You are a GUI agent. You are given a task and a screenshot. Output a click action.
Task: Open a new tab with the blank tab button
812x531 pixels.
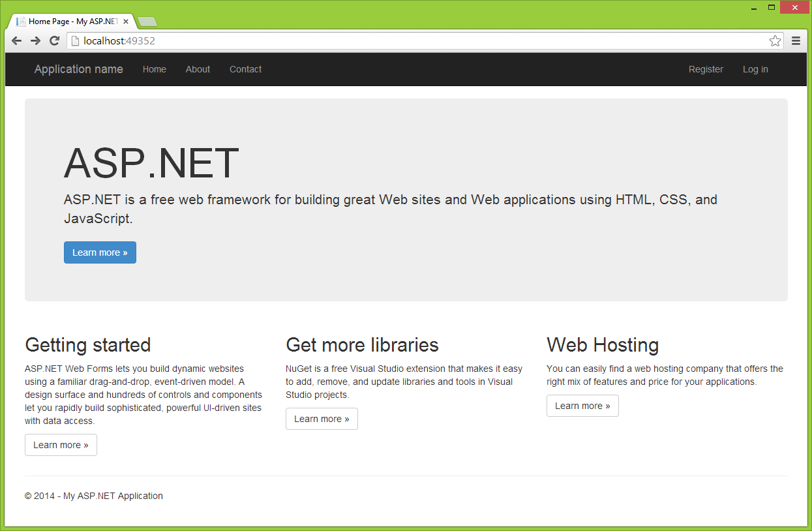(147, 22)
